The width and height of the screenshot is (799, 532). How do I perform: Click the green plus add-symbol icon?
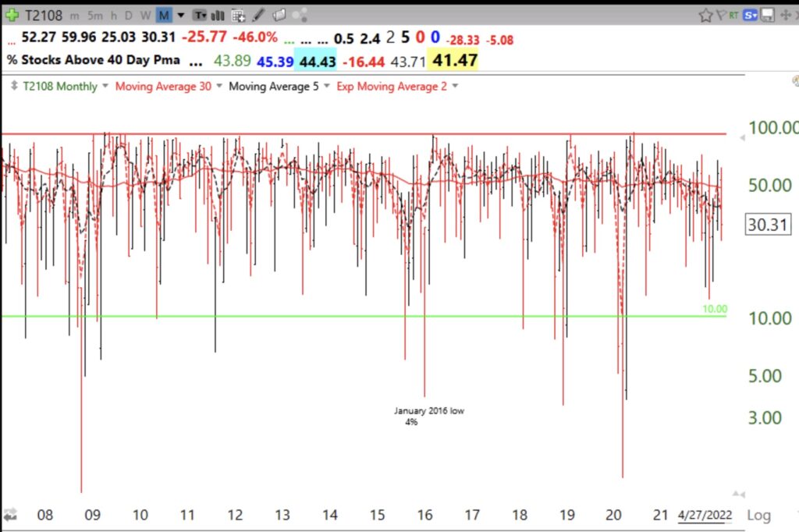12,16
